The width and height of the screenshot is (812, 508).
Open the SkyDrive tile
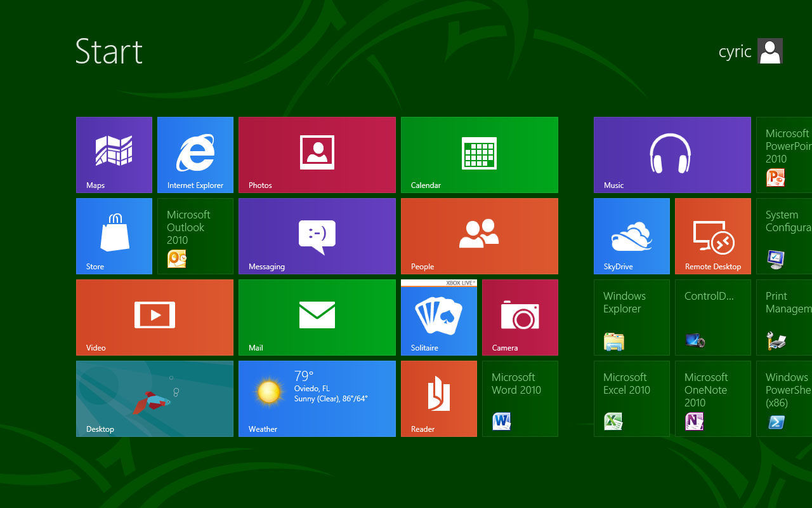(632, 236)
